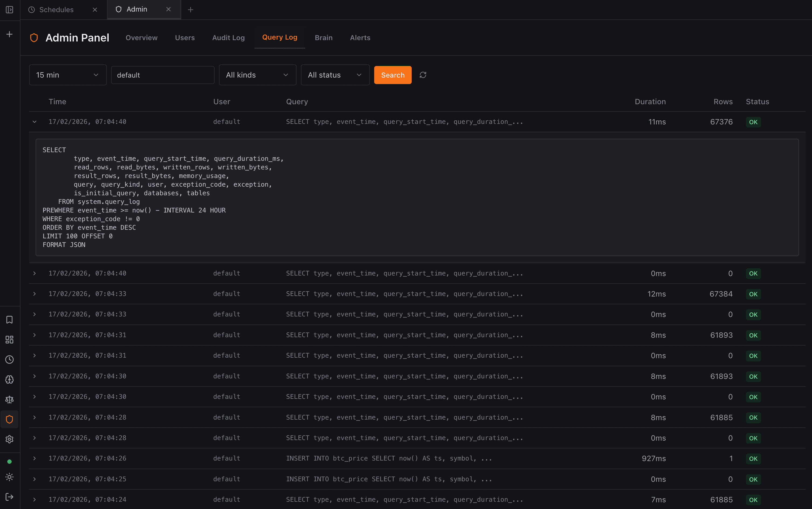This screenshot has height=509, width=812.
Task: Open saved queries via bookmark icon
Action: (x=9, y=319)
